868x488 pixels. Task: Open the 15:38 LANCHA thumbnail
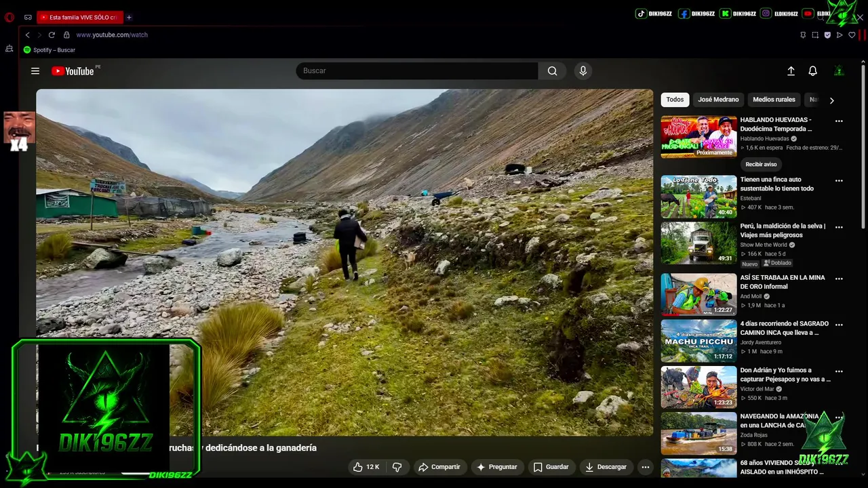tap(698, 433)
